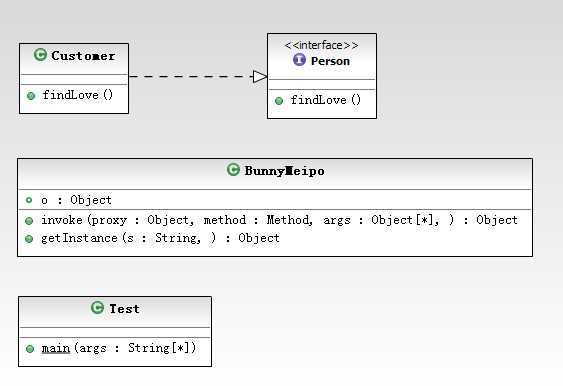Screen dimensions: 563x386
Task: Select the getInstance method signature
Action: point(160,238)
